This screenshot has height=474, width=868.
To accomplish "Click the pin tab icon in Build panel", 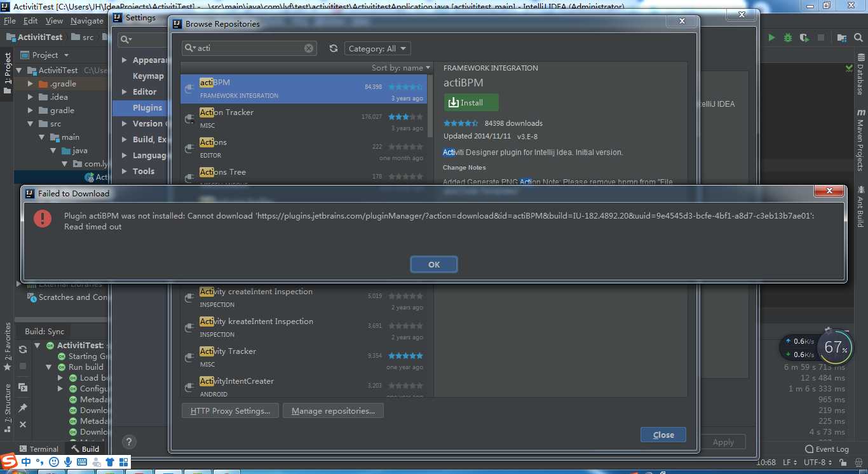I will [23, 407].
